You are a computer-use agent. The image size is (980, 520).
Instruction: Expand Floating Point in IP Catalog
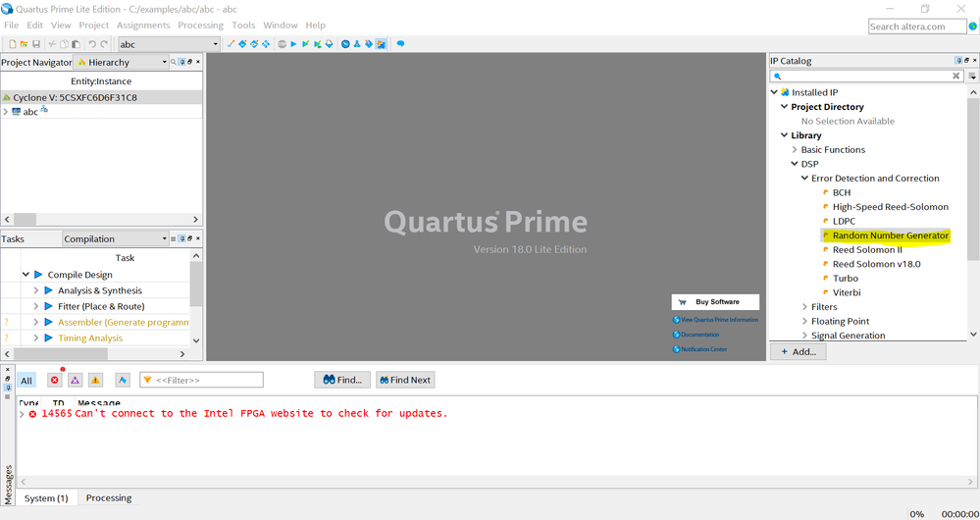coord(805,321)
